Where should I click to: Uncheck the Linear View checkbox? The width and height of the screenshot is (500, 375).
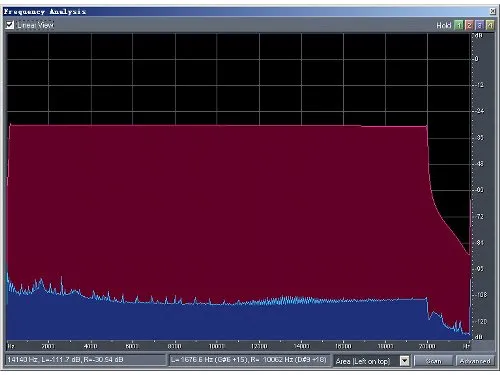pyautogui.click(x=10, y=25)
